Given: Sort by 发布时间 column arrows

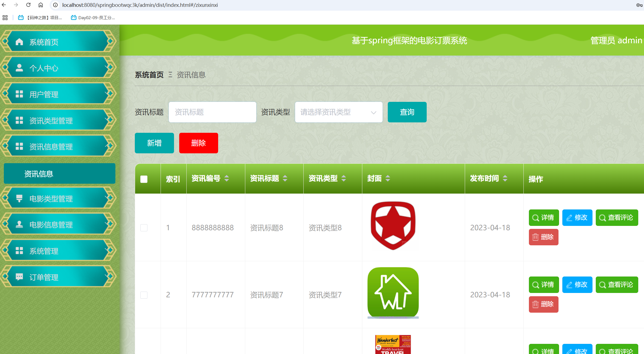Looking at the screenshot, I should 505,179.
